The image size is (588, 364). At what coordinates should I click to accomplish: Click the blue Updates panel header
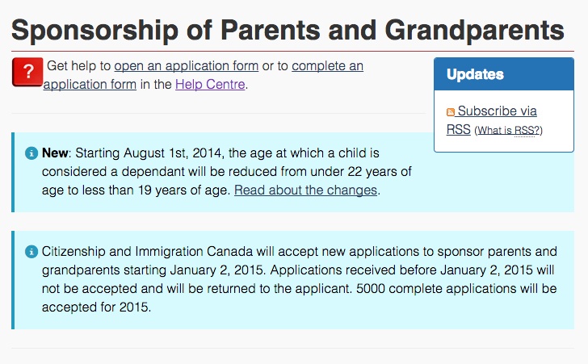click(x=504, y=74)
